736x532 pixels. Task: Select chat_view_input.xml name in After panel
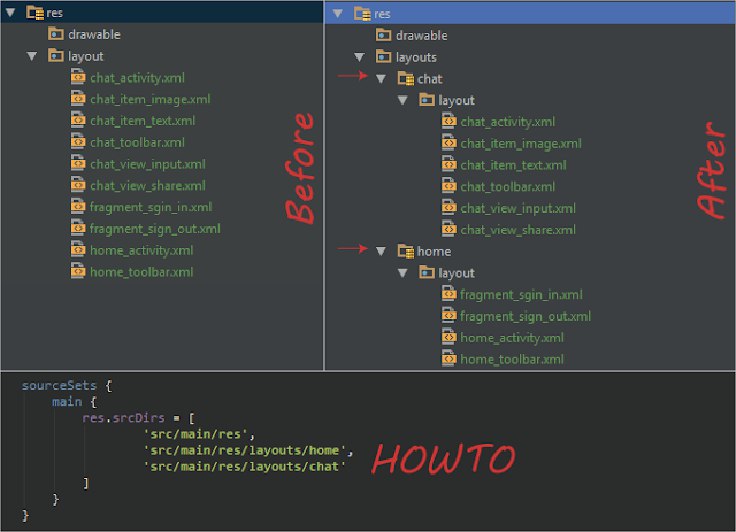(518, 208)
